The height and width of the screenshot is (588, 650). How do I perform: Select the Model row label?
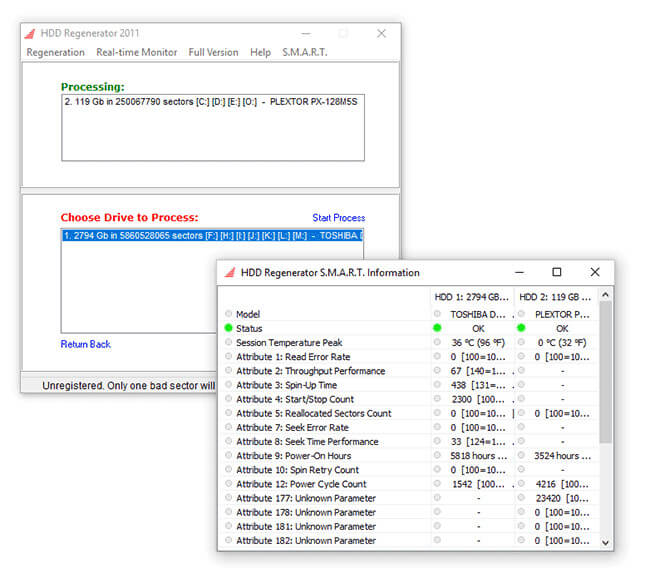pyautogui.click(x=248, y=314)
